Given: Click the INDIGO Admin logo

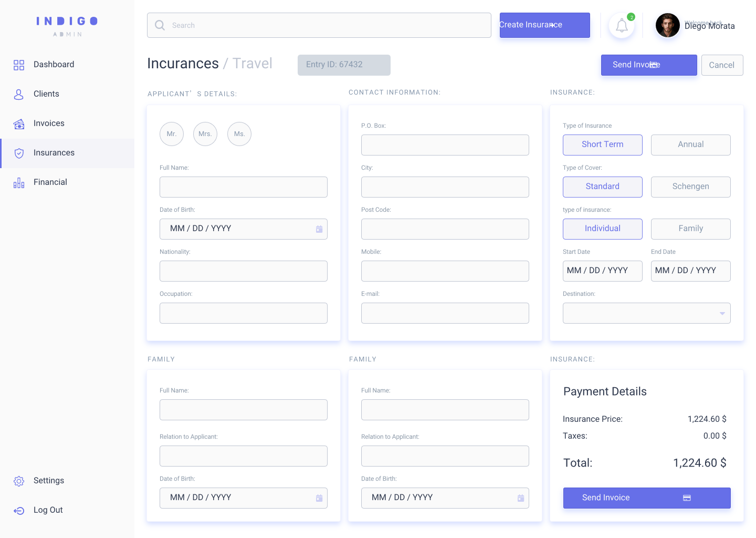Looking at the screenshot, I should [x=67, y=26].
